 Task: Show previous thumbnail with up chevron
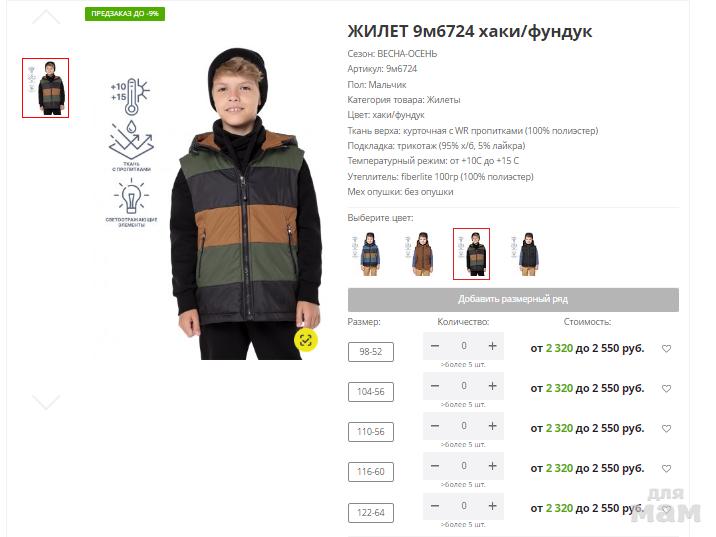click(x=46, y=18)
